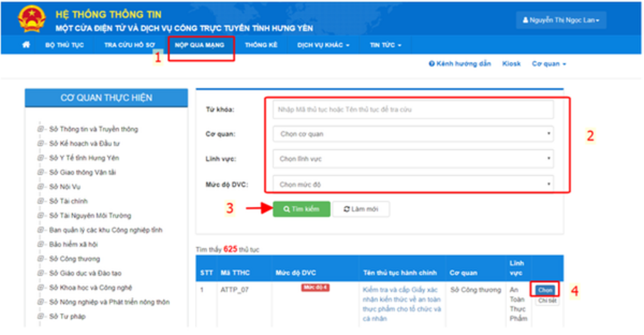This screenshot has height=335, width=644.
Task: Open the Dịch vụ khác menu
Action: 323,45
